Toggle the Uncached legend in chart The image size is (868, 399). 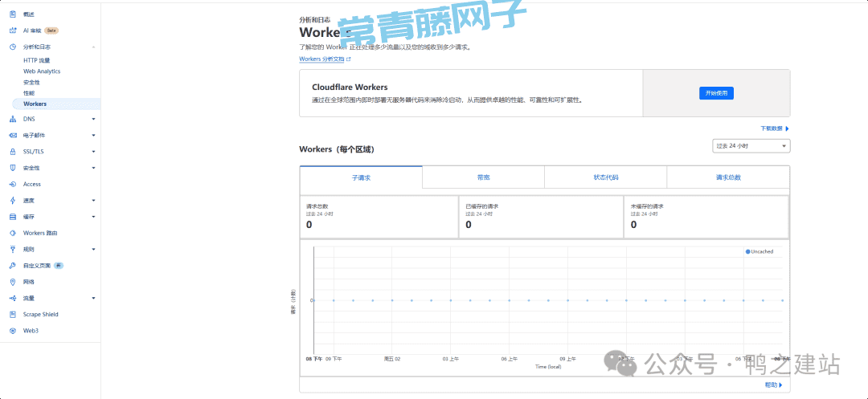(x=759, y=251)
